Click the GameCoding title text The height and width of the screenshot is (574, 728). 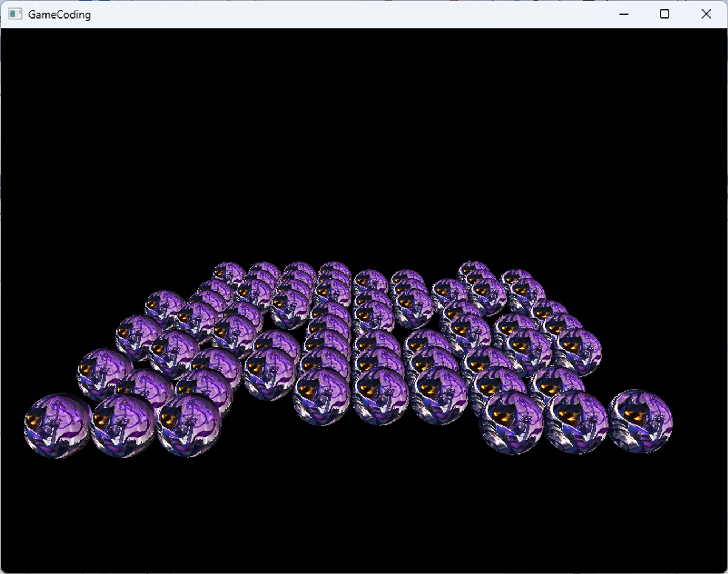coord(59,15)
